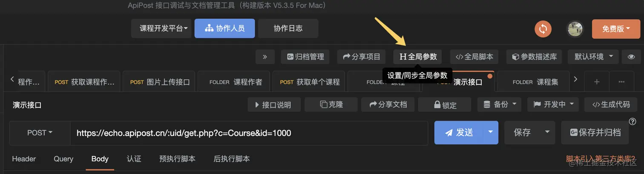Switch to the Header tab
The width and height of the screenshot is (644, 174).
point(24,159)
